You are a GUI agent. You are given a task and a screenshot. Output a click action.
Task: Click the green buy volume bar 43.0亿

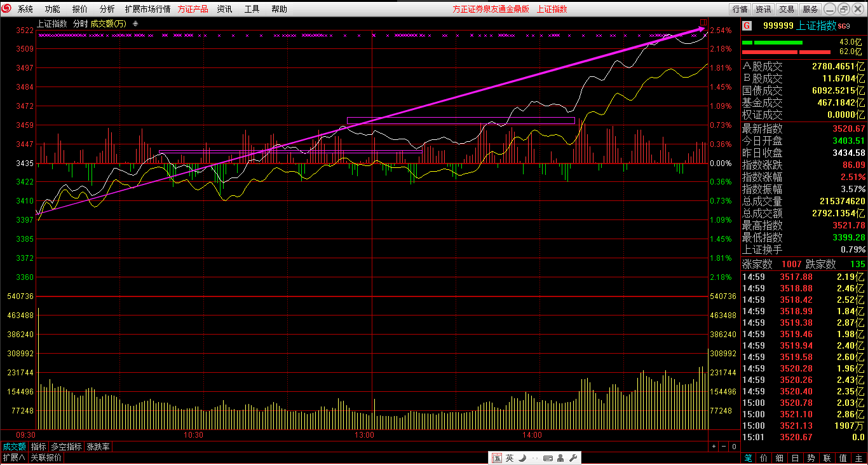coord(772,43)
